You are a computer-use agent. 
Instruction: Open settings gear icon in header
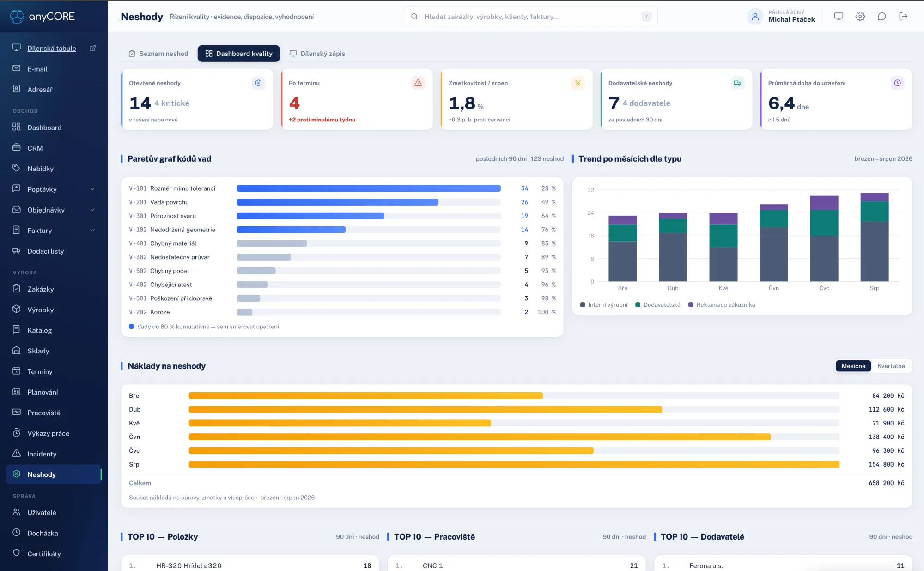(x=860, y=17)
